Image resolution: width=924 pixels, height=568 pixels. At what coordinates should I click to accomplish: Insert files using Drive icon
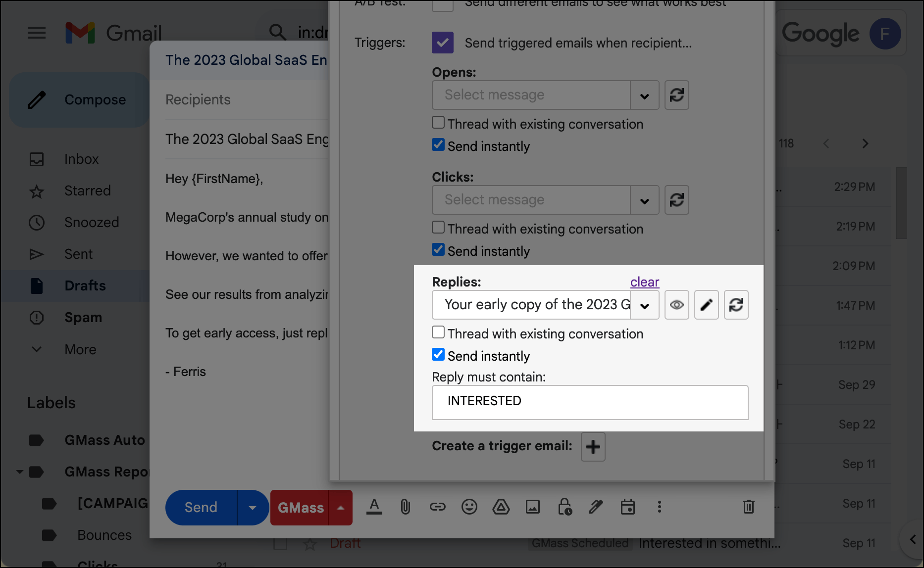[x=501, y=507]
